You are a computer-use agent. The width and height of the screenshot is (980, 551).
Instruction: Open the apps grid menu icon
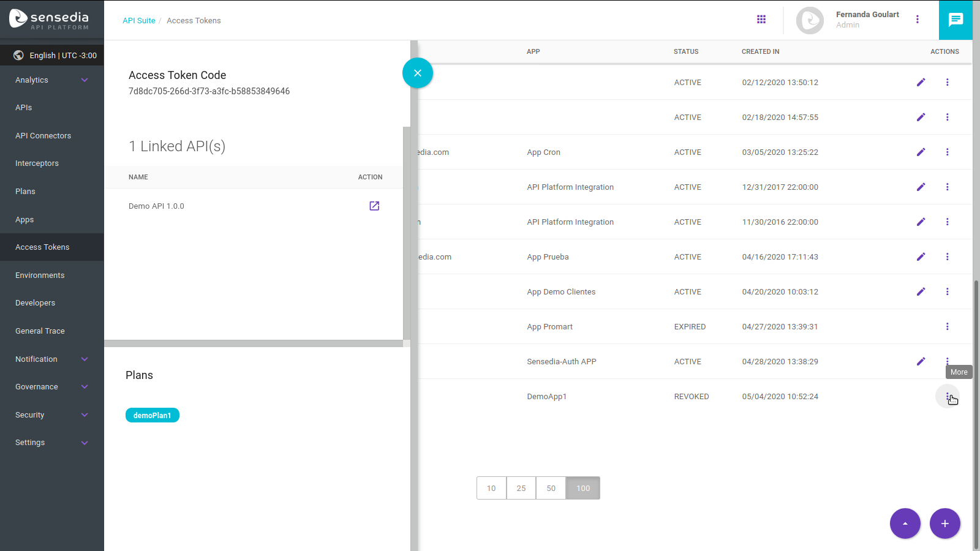[x=761, y=20]
